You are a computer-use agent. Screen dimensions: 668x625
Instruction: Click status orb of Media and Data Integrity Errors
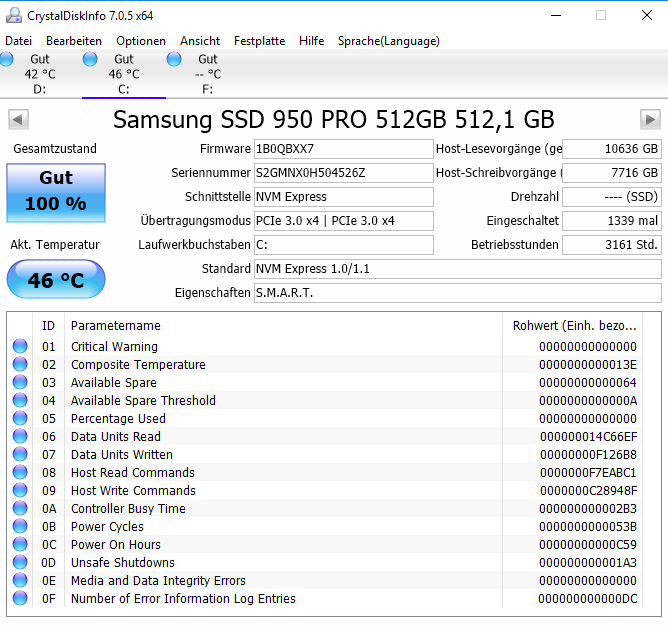click(20, 580)
